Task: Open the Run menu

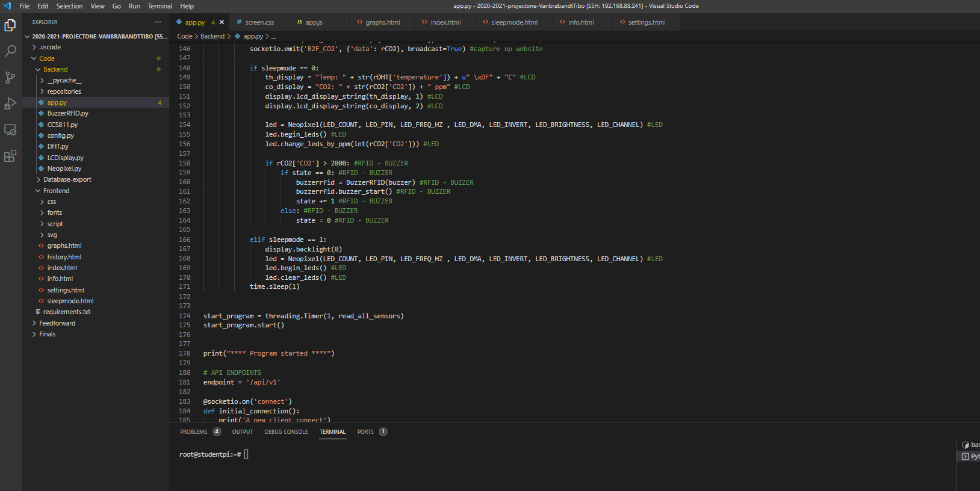Action: (134, 6)
